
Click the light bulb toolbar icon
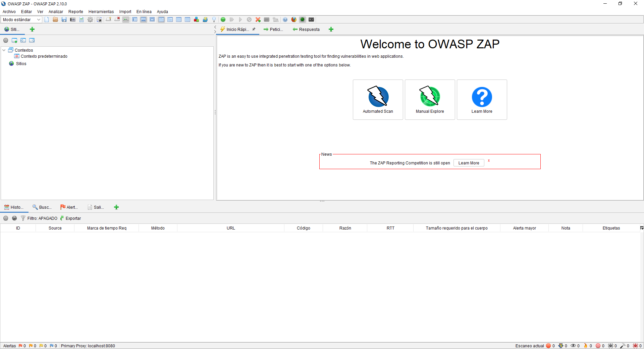pyautogui.click(x=214, y=19)
